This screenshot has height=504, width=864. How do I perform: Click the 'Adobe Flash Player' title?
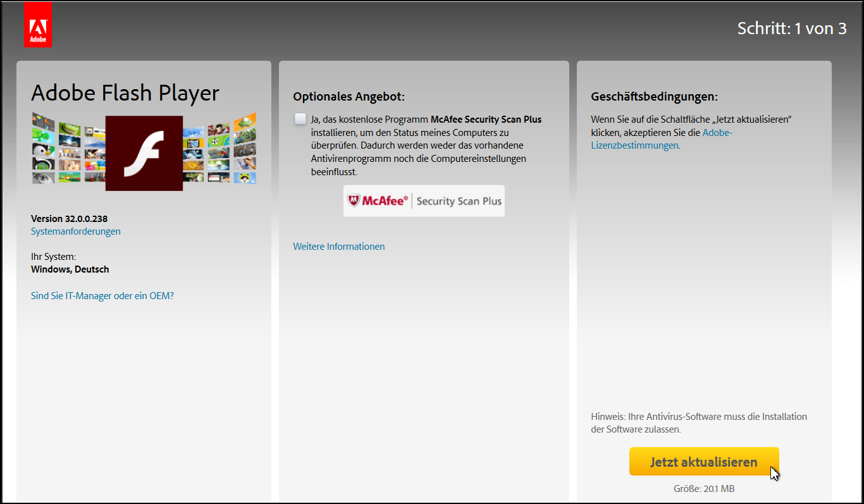[125, 93]
